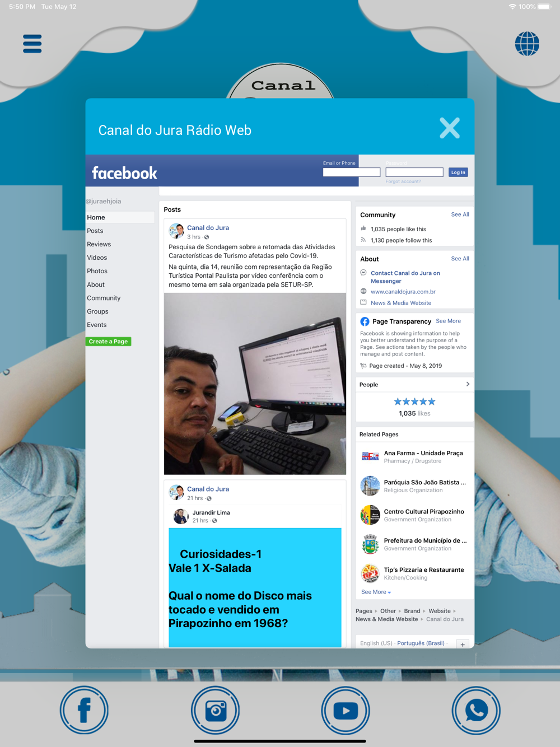Select About in the page sidebar
Screen dimensions: 560x747
click(x=96, y=284)
